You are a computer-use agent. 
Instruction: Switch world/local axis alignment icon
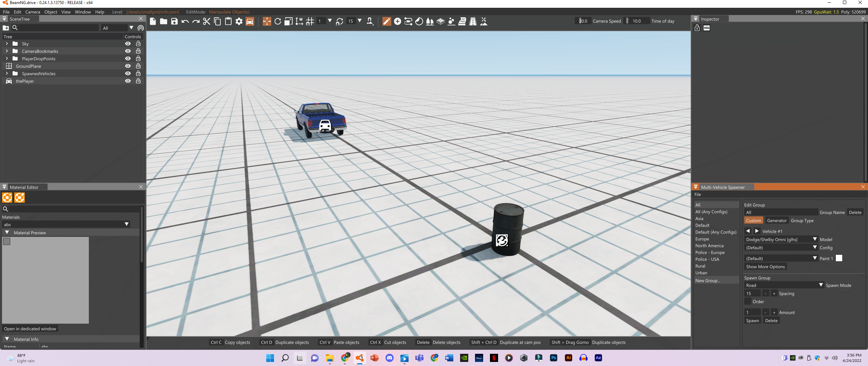coord(299,21)
